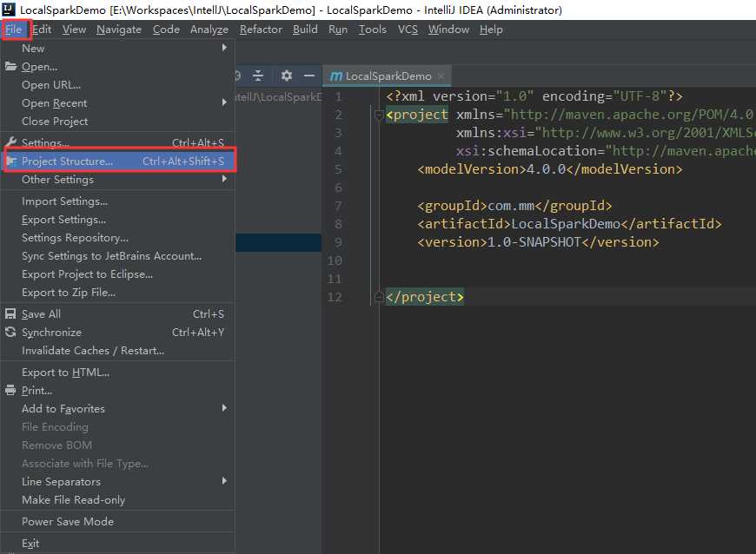Toggle Power Save Mode
The image size is (756, 554).
(117, 521)
